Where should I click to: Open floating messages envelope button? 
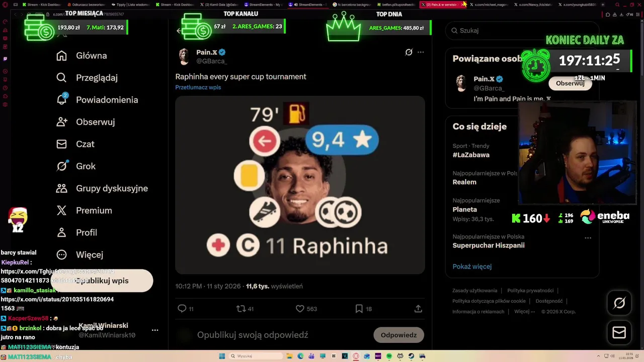619,333
